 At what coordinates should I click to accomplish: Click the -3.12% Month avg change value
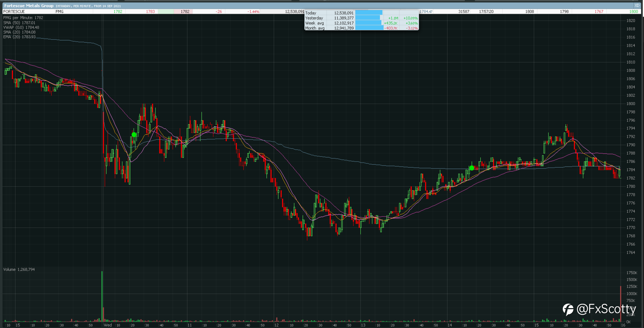(x=412, y=28)
